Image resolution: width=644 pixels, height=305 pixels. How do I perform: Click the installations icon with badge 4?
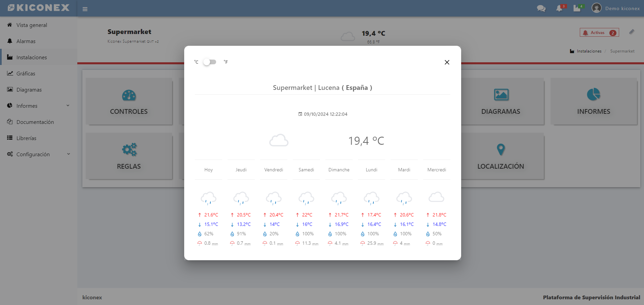(x=577, y=8)
